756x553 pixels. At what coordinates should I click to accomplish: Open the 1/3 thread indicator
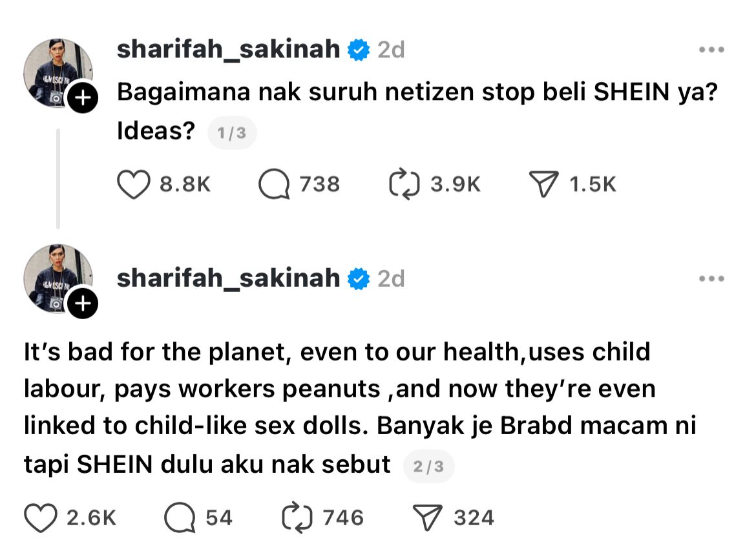pos(232,134)
